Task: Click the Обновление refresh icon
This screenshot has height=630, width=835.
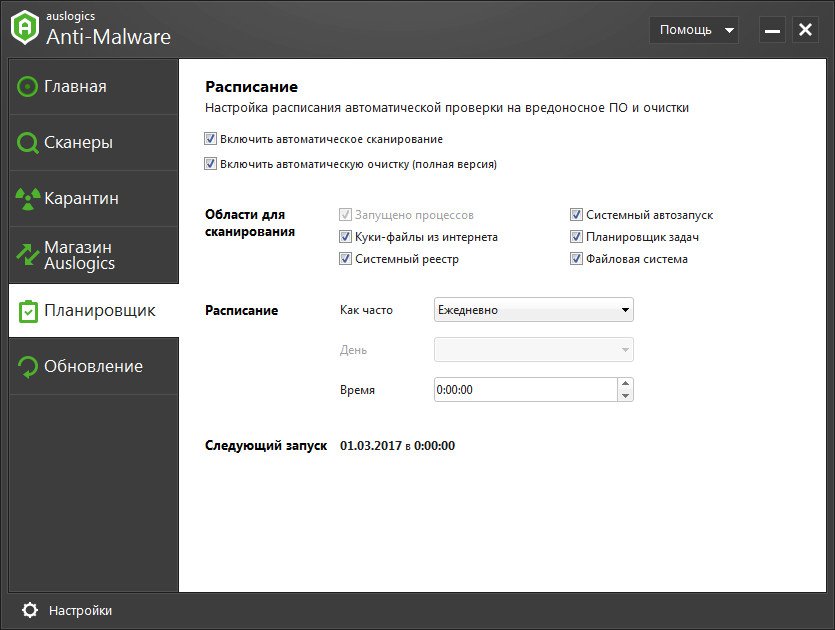Action: point(27,367)
